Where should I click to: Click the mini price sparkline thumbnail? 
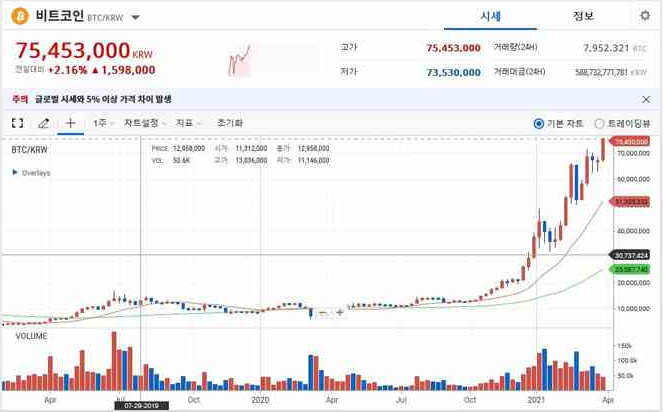tap(240, 60)
